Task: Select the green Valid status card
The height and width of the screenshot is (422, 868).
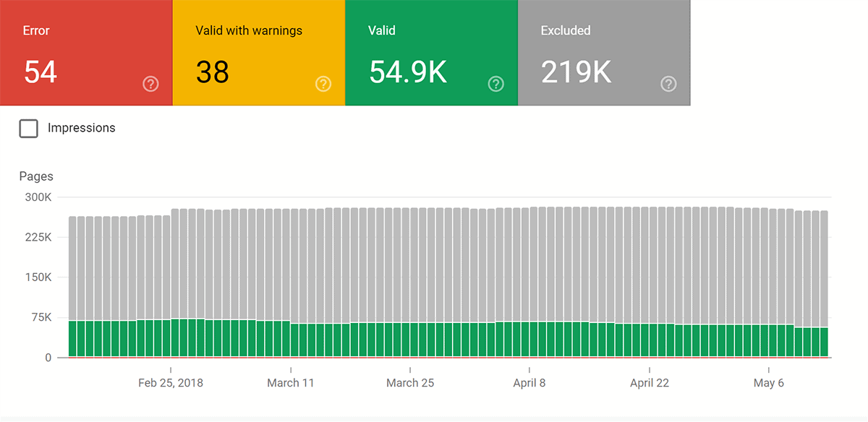Action: [432, 53]
